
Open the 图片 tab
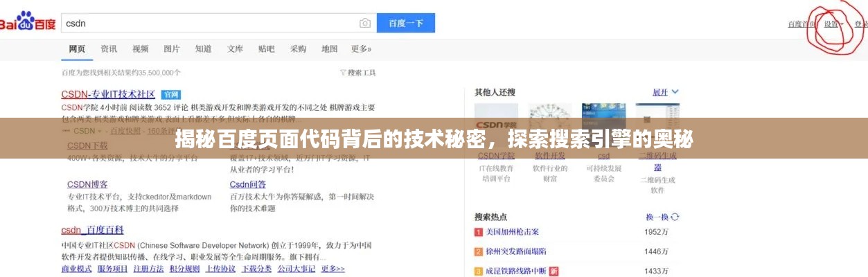(172, 48)
